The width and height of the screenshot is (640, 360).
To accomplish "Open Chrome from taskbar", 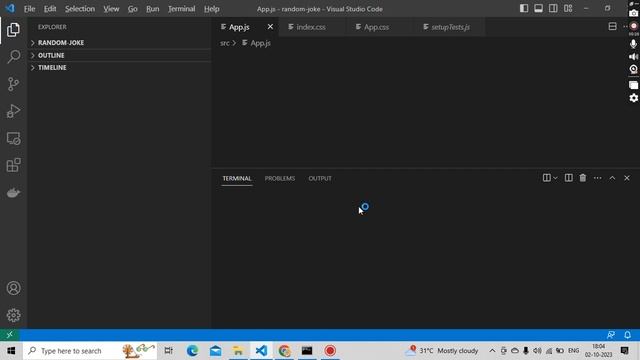I will point(284,351).
